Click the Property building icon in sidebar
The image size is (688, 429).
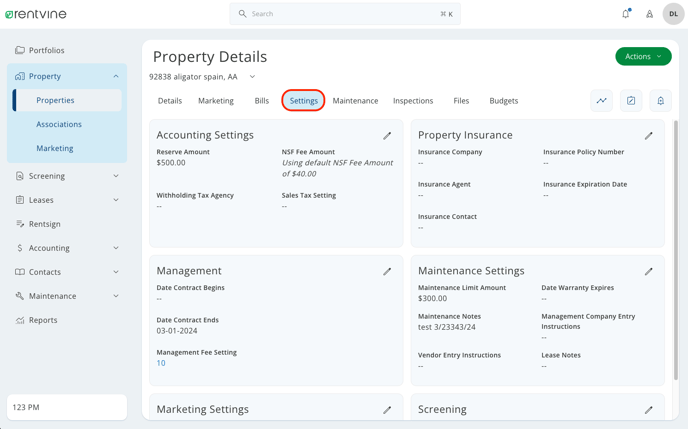20,76
